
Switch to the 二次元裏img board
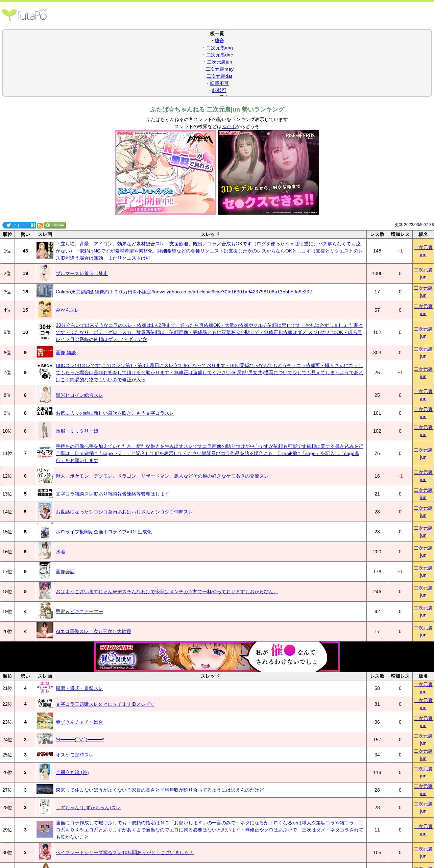[219, 48]
